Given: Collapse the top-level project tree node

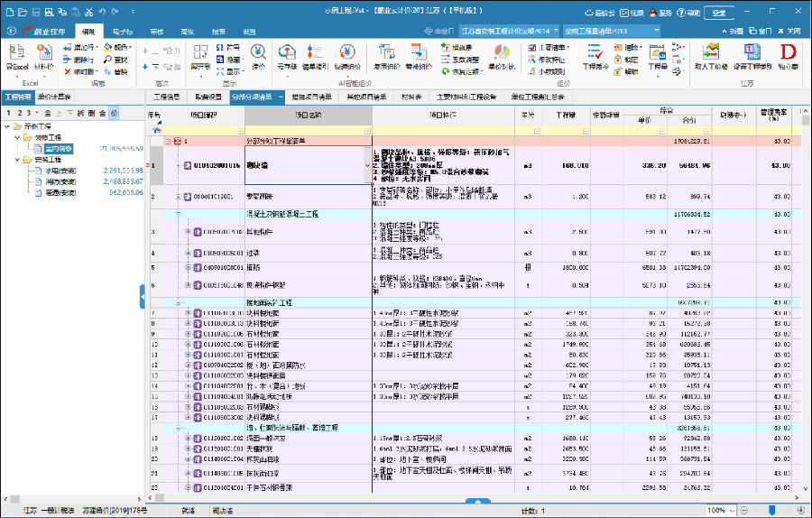Looking at the screenshot, I should 7,126.
